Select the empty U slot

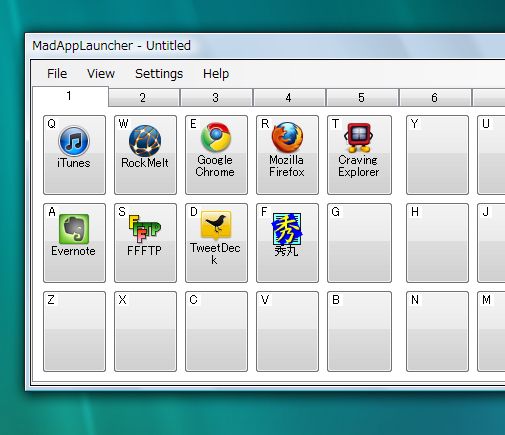pyautogui.click(x=491, y=155)
